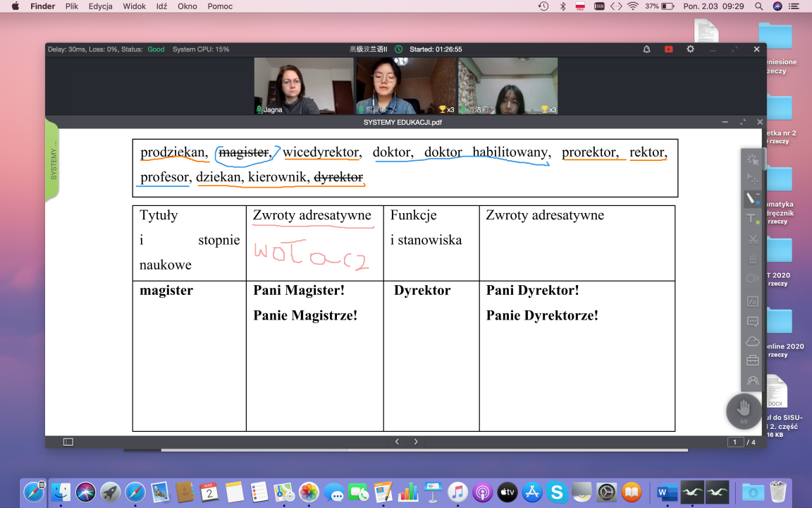The height and width of the screenshot is (508, 812).
Task: Toggle the page thumbnails sidebar view
Action: [68, 442]
